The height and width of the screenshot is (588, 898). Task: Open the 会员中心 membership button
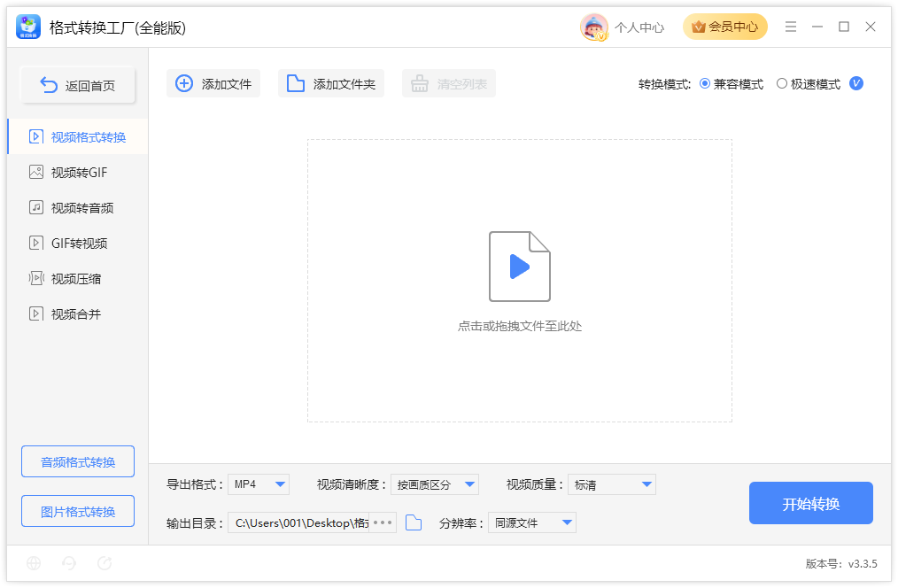pyautogui.click(x=724, y=27)
